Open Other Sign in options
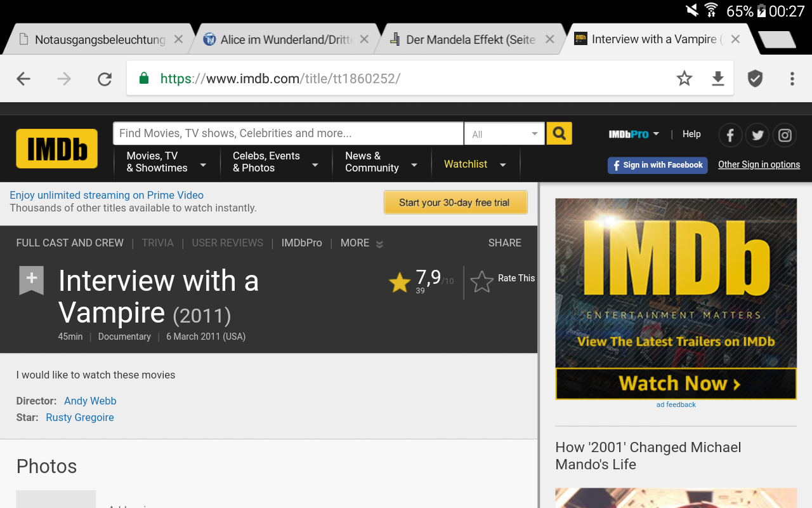812x508 pixels. coord(759,164)
